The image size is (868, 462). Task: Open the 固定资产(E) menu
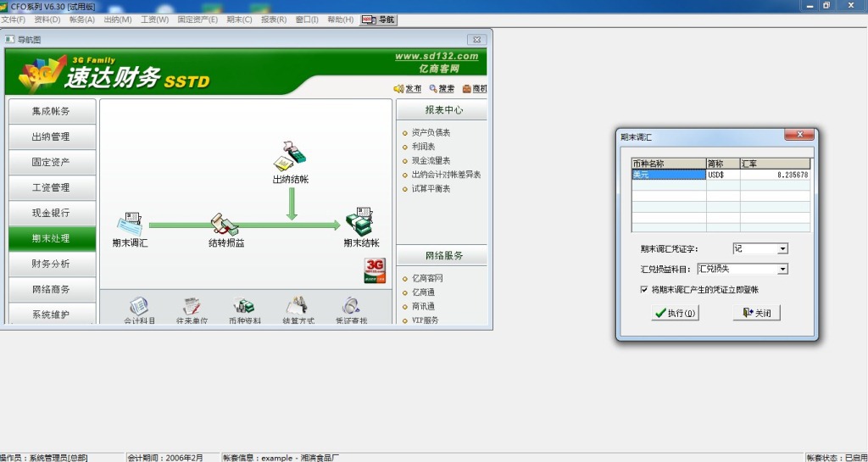(x=198, y=19)
